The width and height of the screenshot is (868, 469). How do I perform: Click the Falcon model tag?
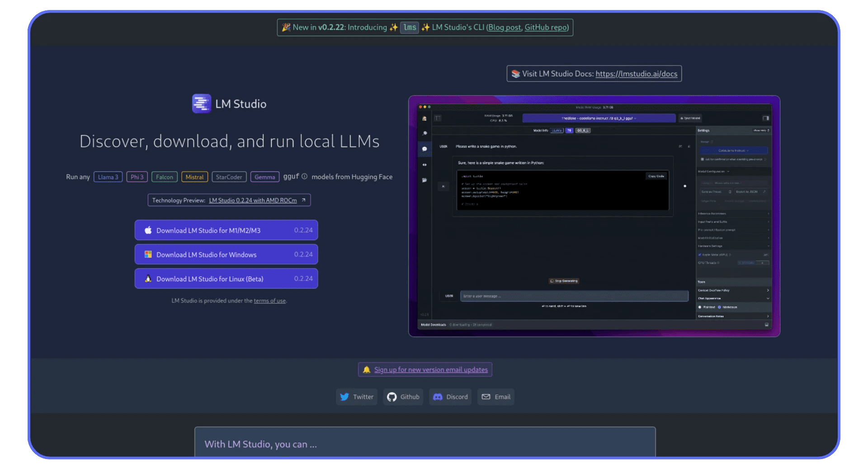[x=165, y=177]
